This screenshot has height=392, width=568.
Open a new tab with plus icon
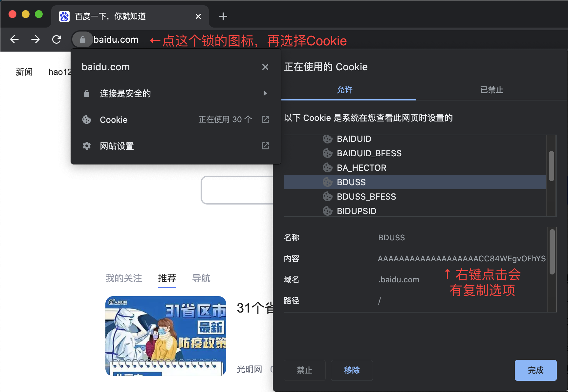[223, 16]
